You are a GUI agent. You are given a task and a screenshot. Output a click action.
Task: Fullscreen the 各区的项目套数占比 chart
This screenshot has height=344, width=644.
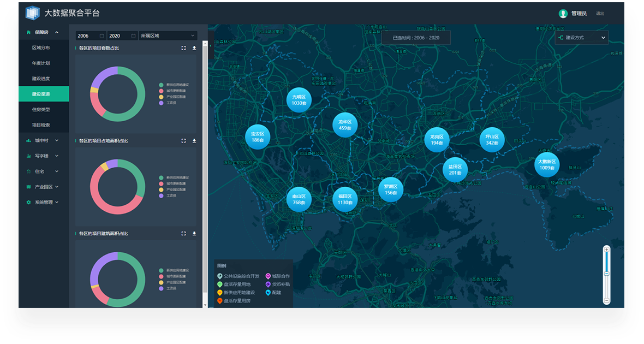tap(183, 48)
